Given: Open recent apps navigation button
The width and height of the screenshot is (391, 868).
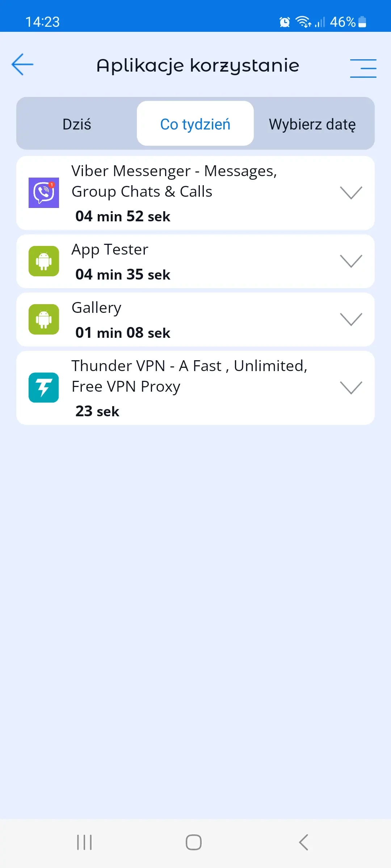Looking at the screenshot, I should tap(84, 842).
